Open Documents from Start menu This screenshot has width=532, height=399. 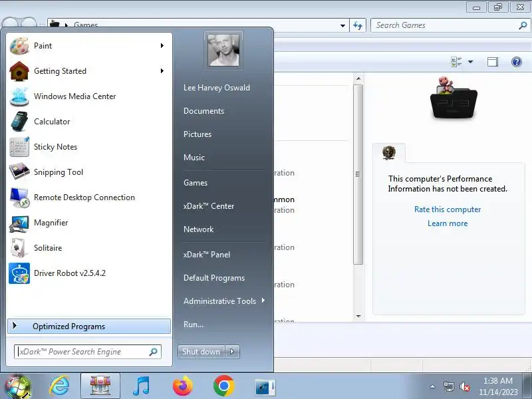point(203,111)
